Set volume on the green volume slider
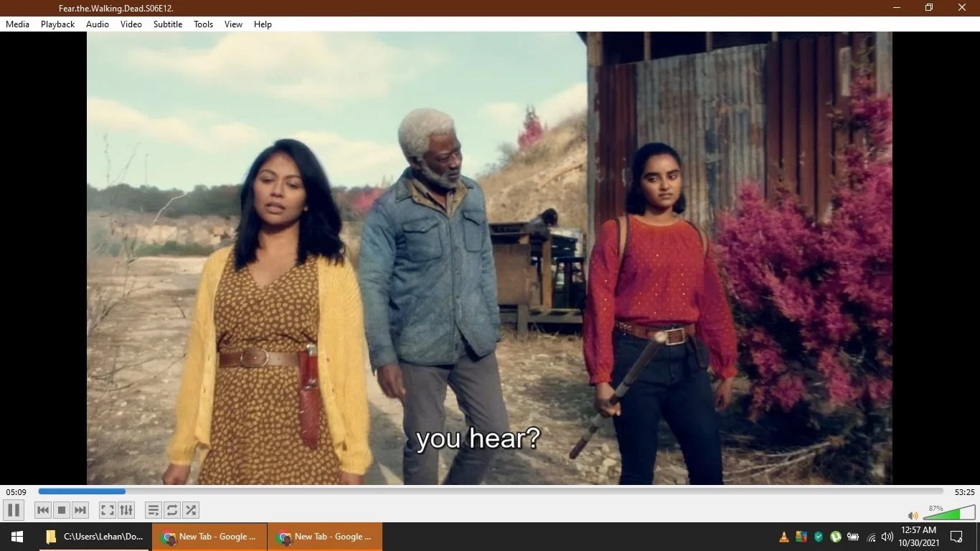 click(948, 513)
